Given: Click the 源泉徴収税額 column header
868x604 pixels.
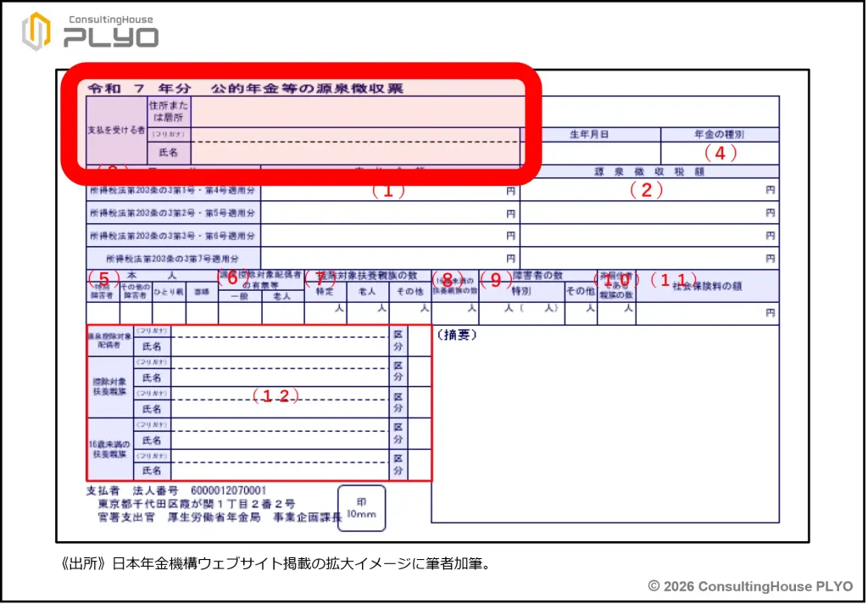Looking at the screenshot, I should [x=649, y=171].
